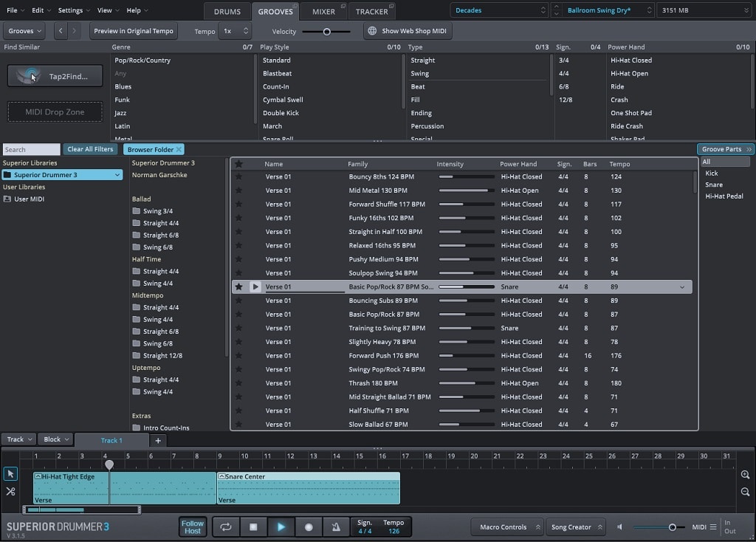Detach the MIXER tab using its pop-out icon
756x542 pixels.
[343, 6]
